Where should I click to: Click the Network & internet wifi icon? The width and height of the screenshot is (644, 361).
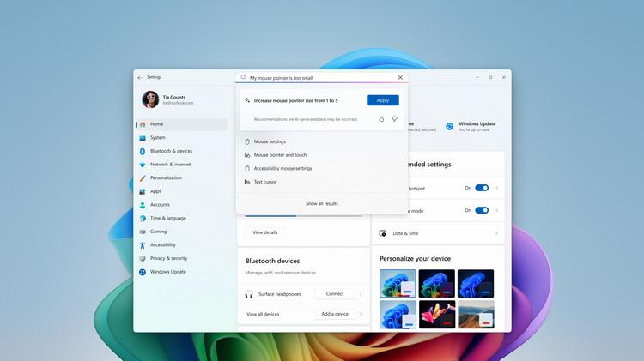pyautogui.click(x=143, y=165)
